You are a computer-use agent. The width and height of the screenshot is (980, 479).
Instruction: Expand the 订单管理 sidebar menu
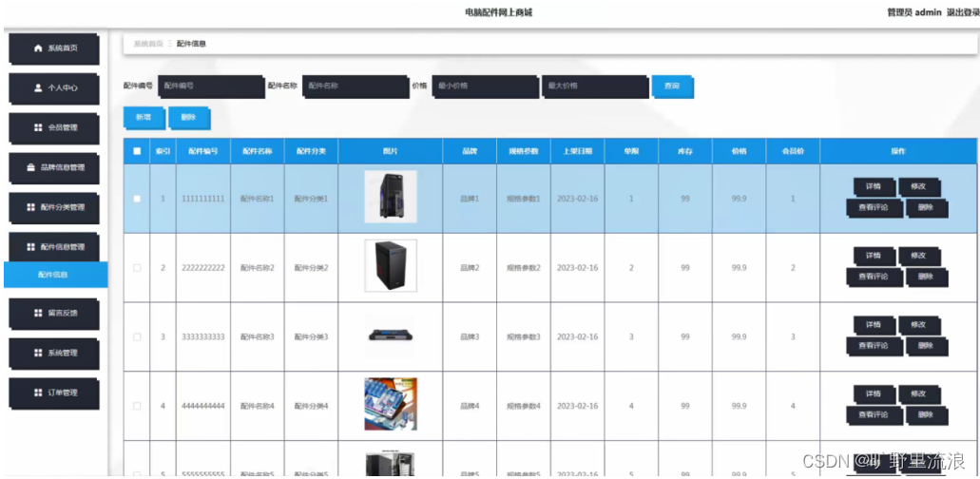coord(54,393)
